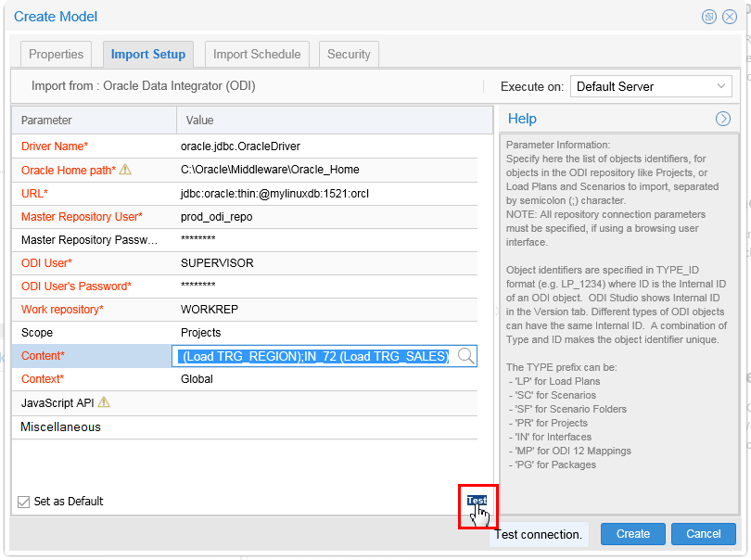Open the Import Schedule tab
The height and width of the screenshot is (560, 751).
[x=257, y=54]
